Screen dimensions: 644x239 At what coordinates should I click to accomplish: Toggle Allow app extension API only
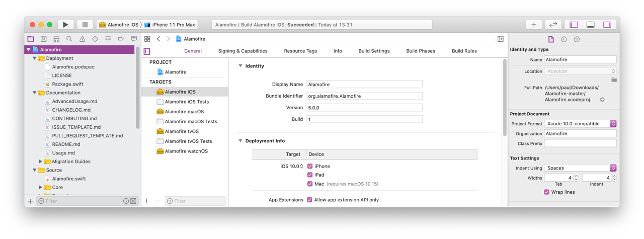[x=309, y=200]
